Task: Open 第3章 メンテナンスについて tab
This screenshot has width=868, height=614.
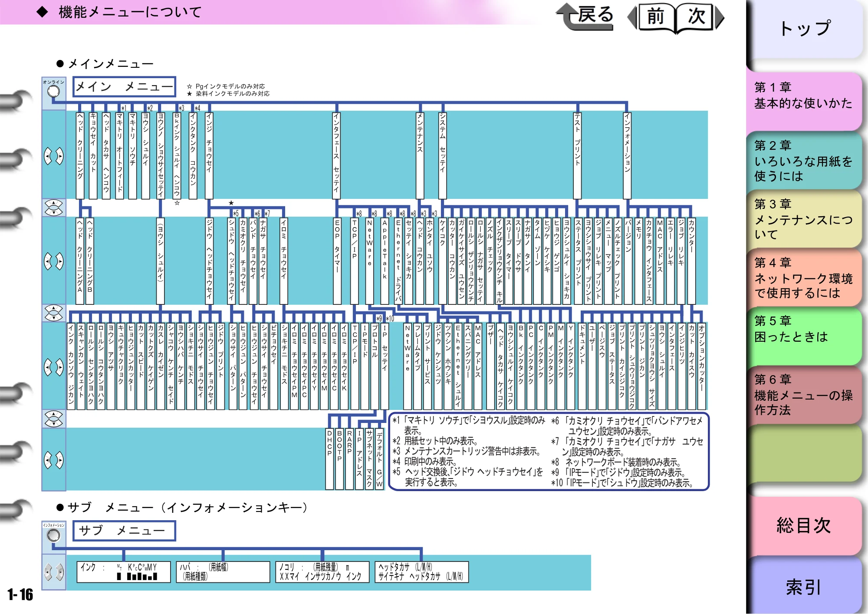Action: (804, 219)
